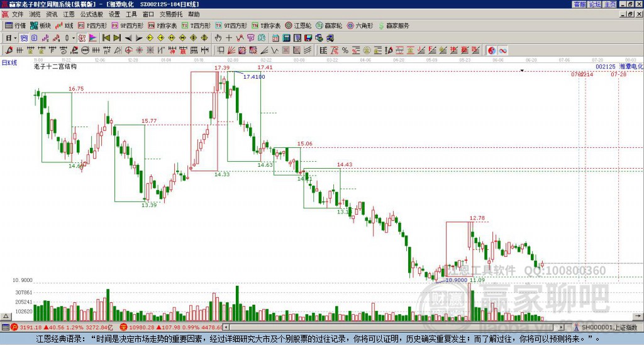Jump to first bar with left-end arrow

106,38
